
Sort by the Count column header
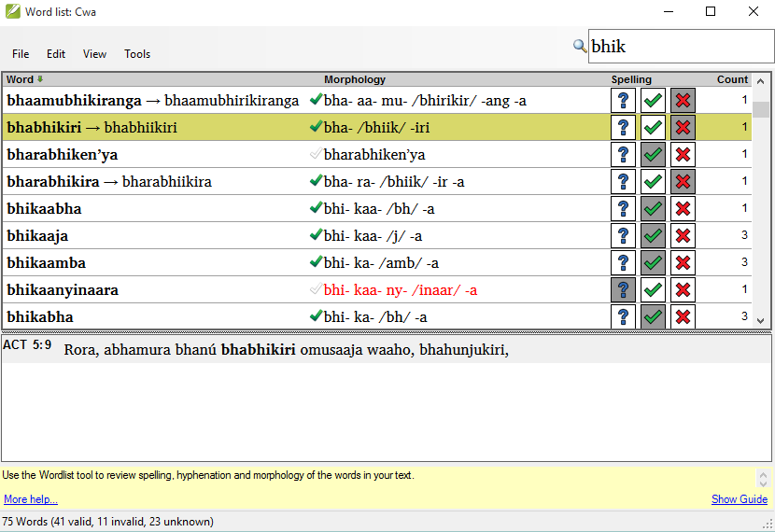point(732,79)
